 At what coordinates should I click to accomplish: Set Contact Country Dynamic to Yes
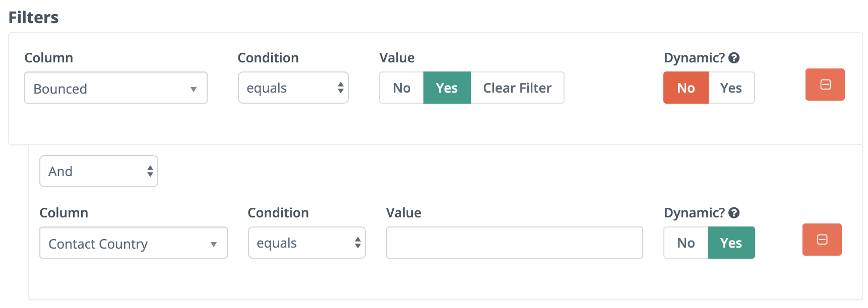pyautogui.click(x=731, y=243)
